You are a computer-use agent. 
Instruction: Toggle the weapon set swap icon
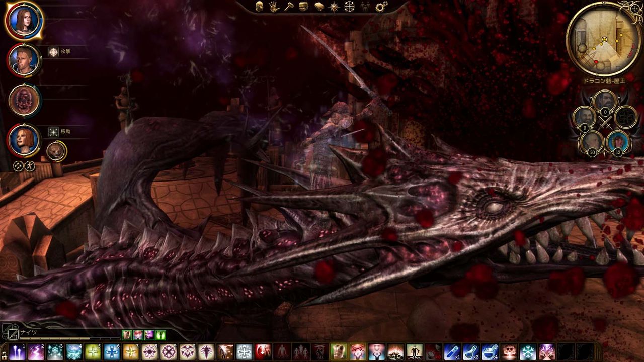[x=13, y=333]
